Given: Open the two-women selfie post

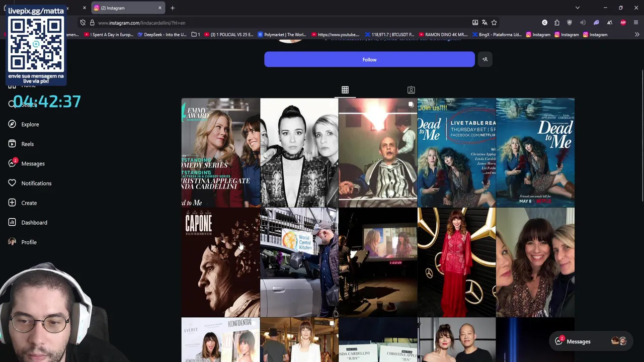Looking at the screenshot, I should pos(535,262).
